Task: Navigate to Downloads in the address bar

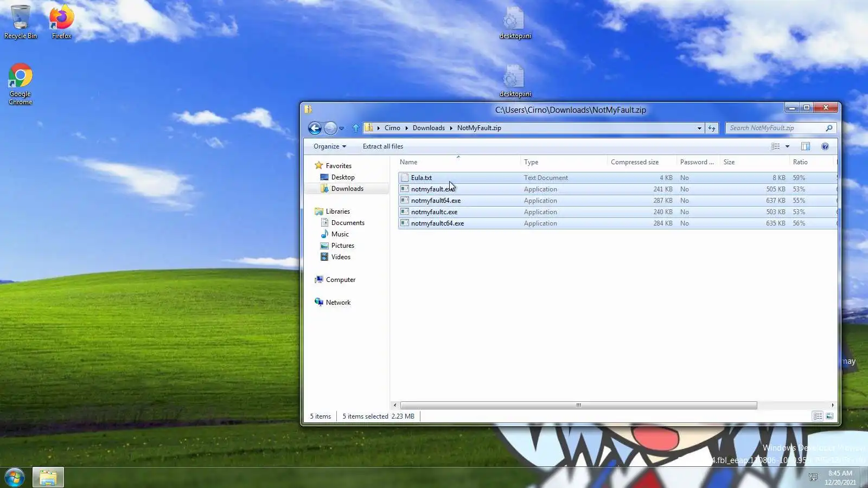Action: pos(429,128)
